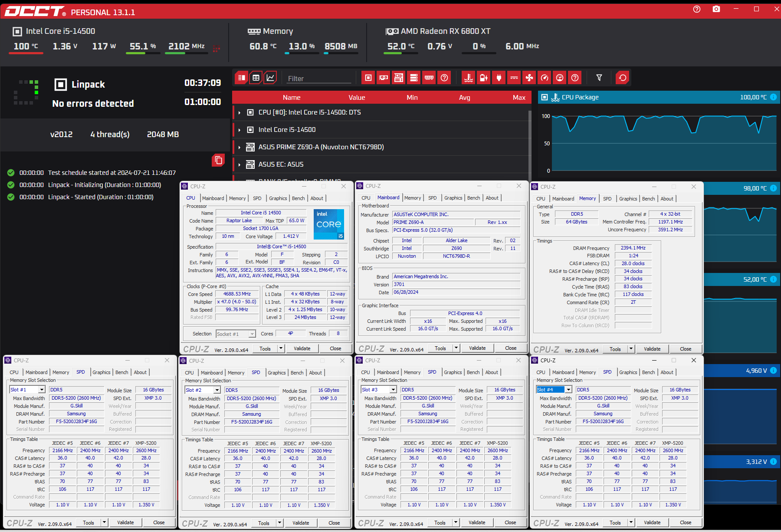The height and width of the screenshot is (532, 781).
Task: Switch OCCT monitoring to the graph view icon
Action: point(270,78)
